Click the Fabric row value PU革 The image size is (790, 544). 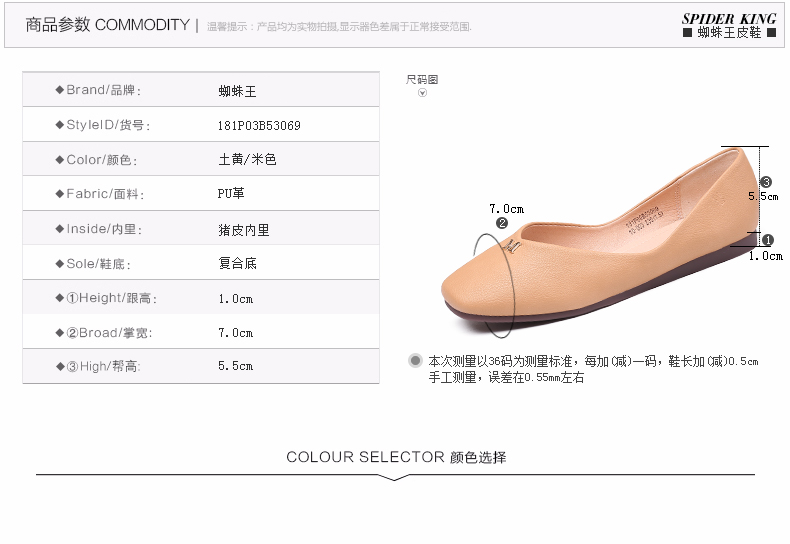pos(231,193)
